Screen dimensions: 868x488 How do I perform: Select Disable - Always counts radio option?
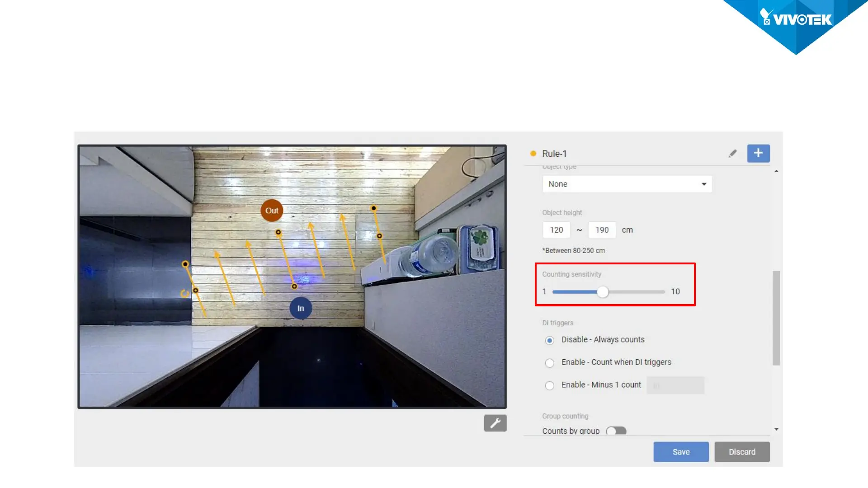tap(549, 340)
